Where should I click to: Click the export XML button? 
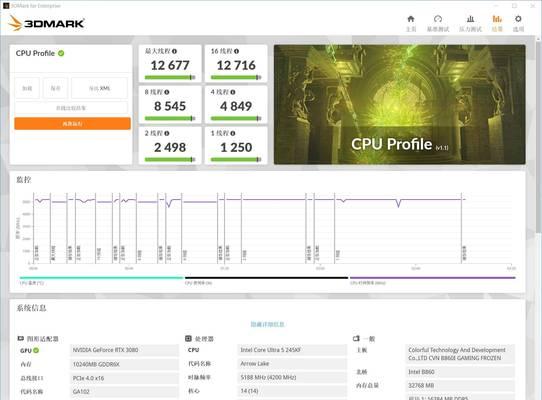(100, 88)
